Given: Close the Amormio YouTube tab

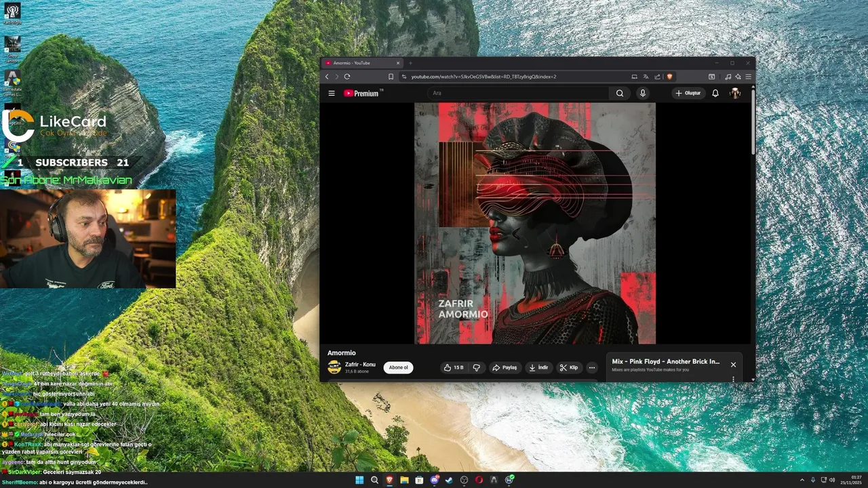Looking at the screenshot, I should (x=398, y=63).
